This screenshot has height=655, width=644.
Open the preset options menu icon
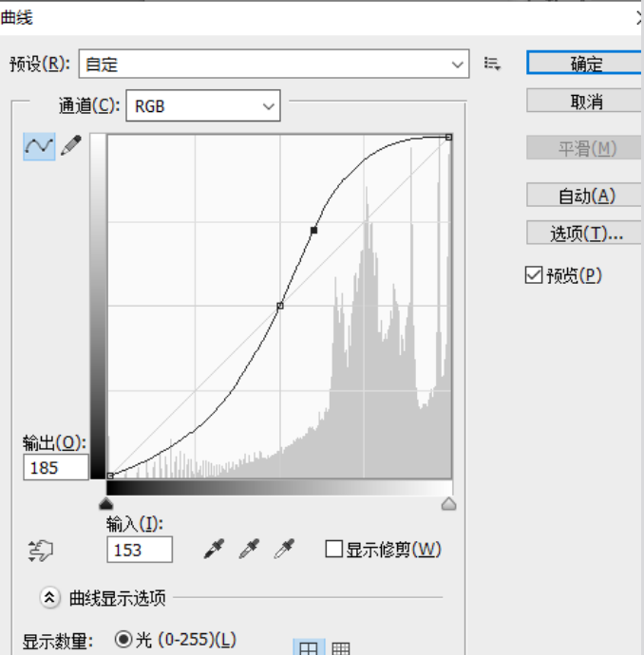tap(492, 64)
